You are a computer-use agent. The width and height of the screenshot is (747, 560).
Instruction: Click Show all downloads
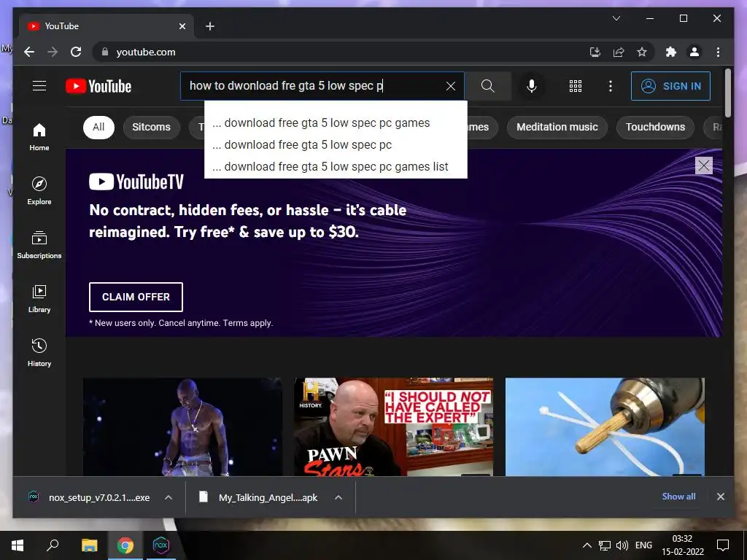click(x=678, y=496)
